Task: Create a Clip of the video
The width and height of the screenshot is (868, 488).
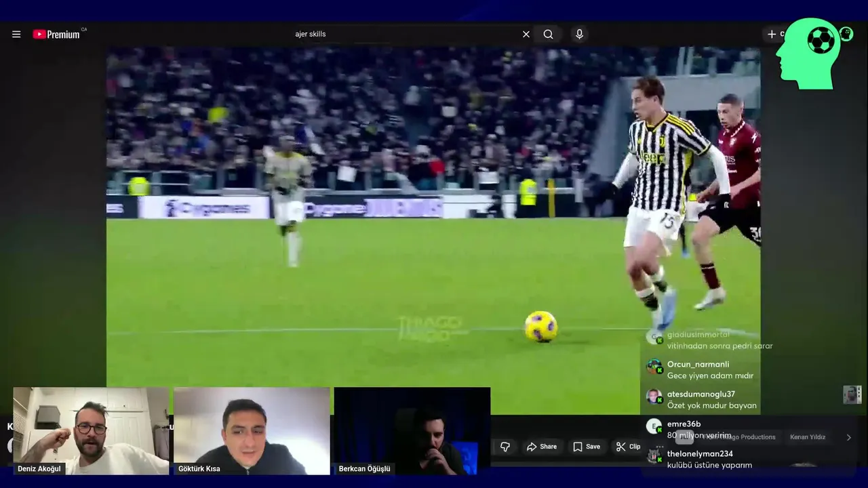Action: pos(628,447)
